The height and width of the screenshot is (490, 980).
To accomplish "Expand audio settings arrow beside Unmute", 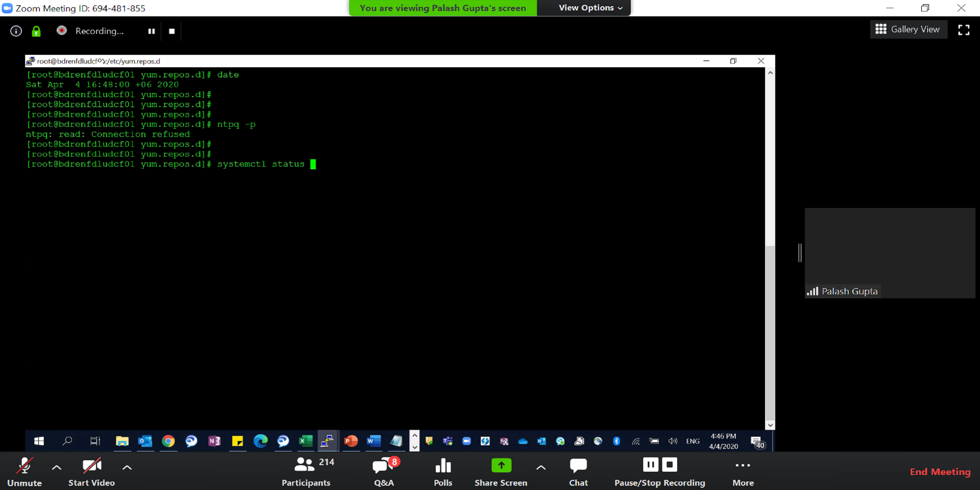I will [56, 467].
